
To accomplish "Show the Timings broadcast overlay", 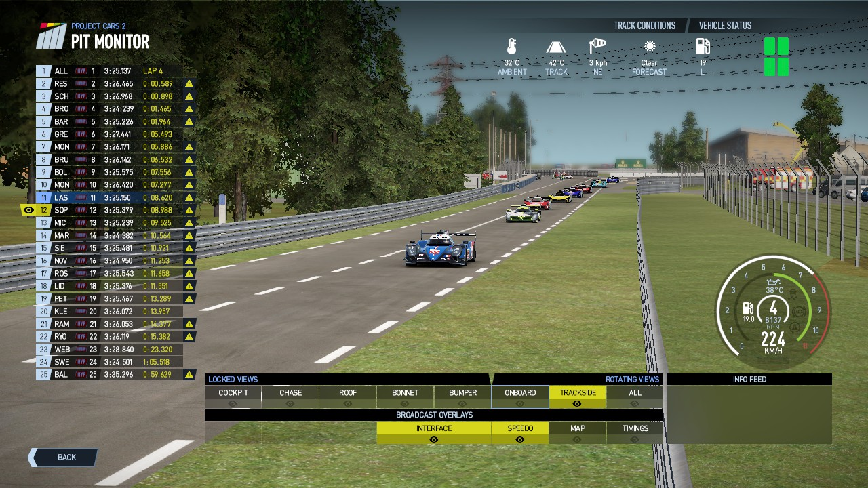I will 635,433.
